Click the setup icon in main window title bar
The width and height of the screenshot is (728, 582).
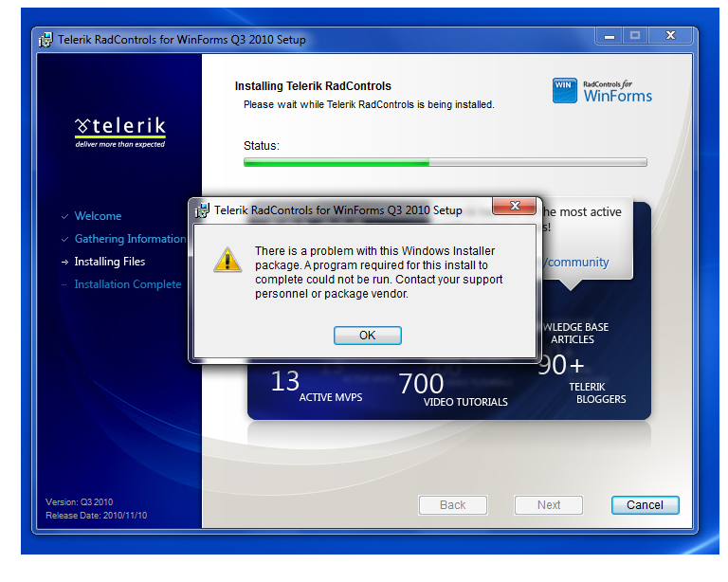point(45,40)
